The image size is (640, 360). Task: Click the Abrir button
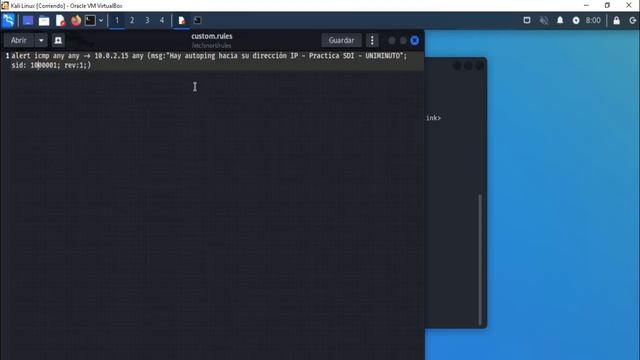(x=19, y=40)
